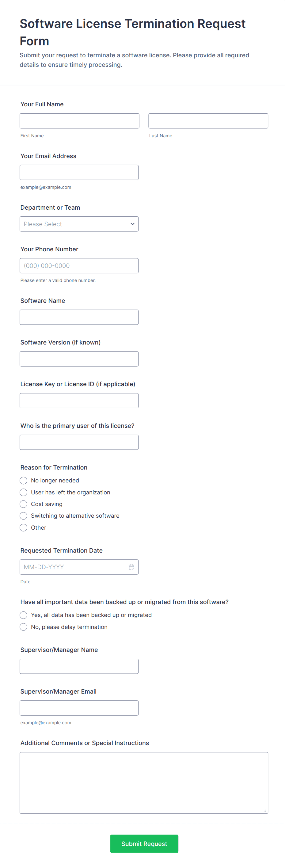Select 'No longer needed' reason
The height and width of the screenshot is (868, 285).
pos(24,481)
